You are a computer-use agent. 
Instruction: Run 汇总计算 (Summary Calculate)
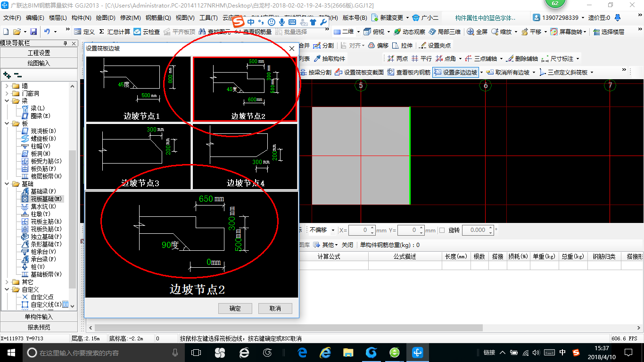pos(115,32)
